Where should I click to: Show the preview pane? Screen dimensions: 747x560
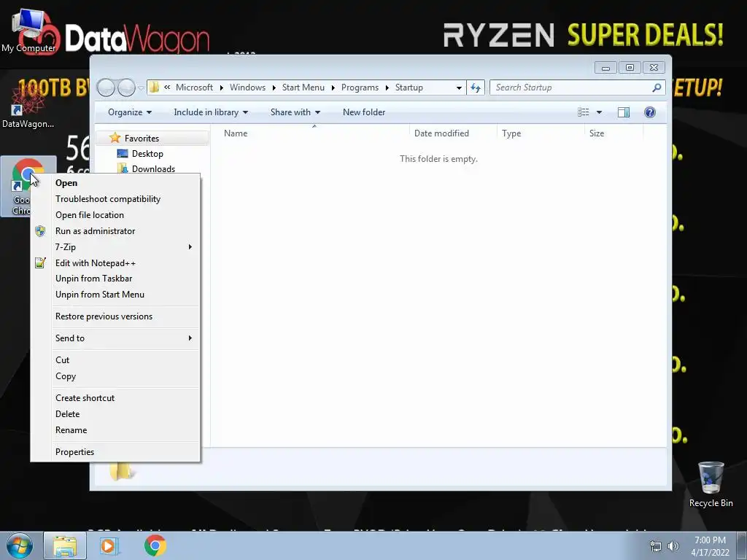coord(624,112)
